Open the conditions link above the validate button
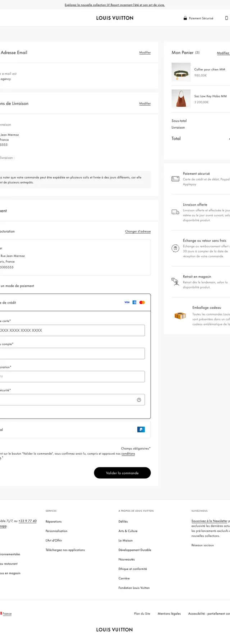The image size is (230, 644). pyautogui.click(x=128, y=454)
